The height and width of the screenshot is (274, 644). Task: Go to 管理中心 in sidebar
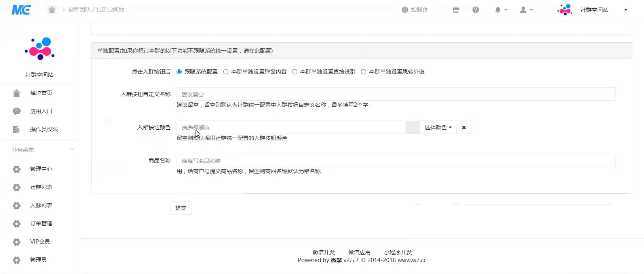[x=41, y=169]
